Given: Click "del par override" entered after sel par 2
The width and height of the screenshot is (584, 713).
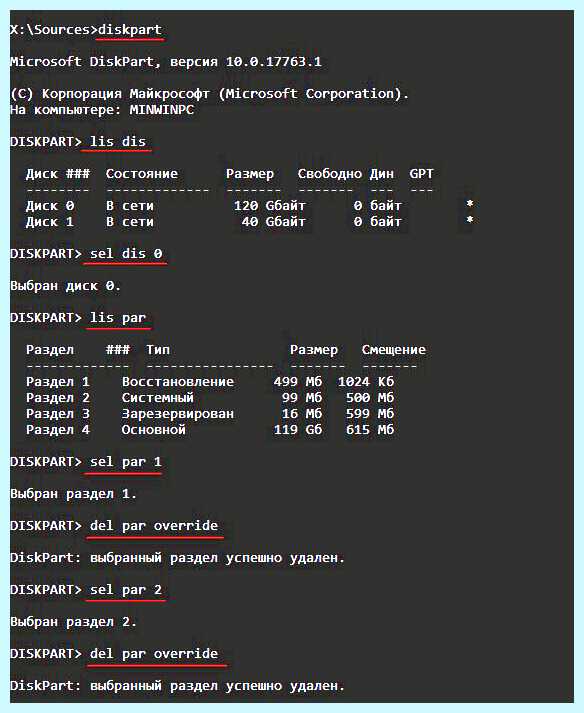Looking at the screenshot, I should tap(154, 654).
